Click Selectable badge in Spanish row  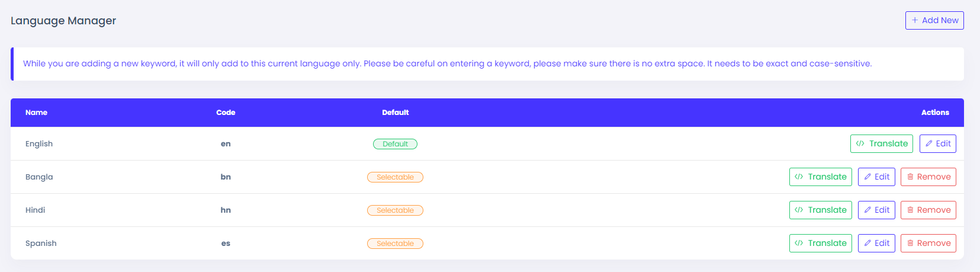(x=395, y=244)
